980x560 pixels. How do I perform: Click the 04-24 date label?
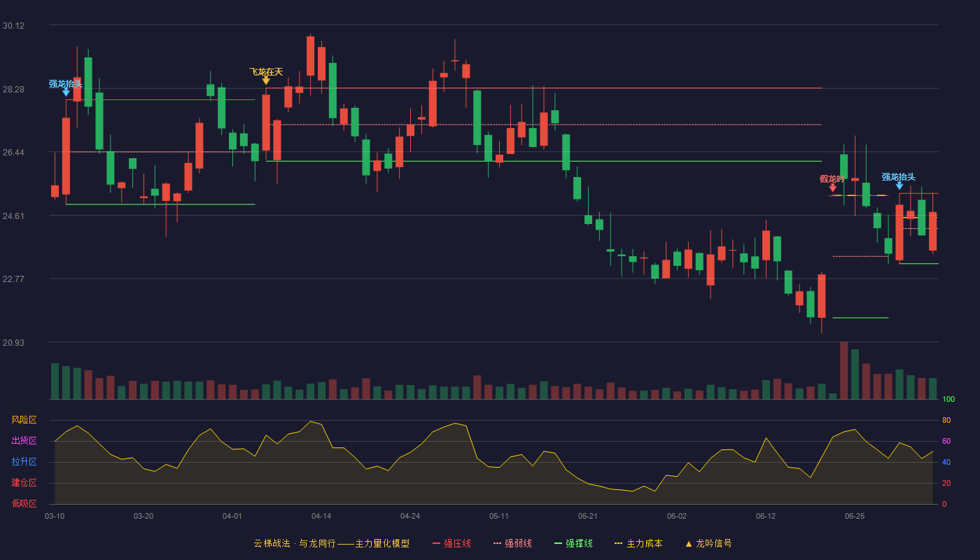(x=410, y=516)
